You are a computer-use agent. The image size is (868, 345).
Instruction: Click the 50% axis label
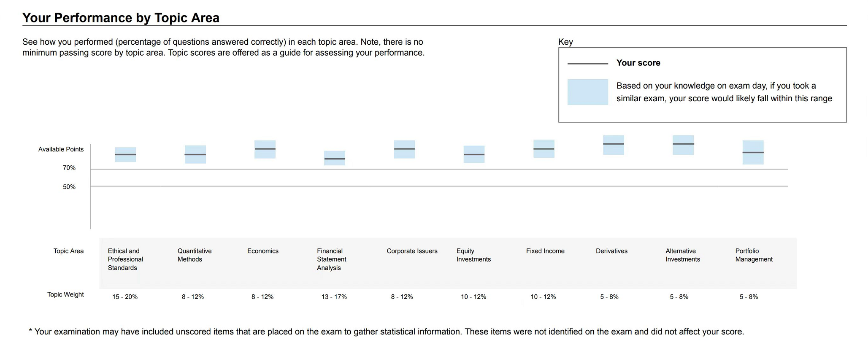coord(69,187)
